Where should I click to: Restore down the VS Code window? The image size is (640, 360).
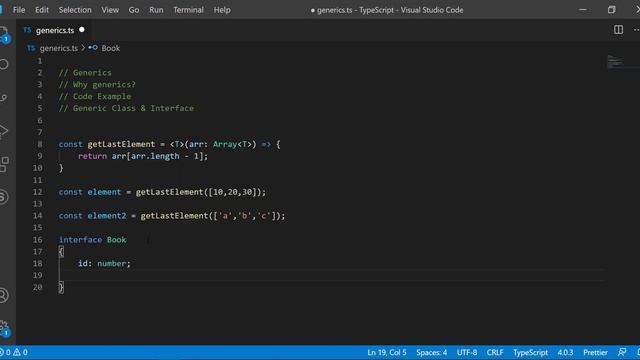[x=611, y=10]
